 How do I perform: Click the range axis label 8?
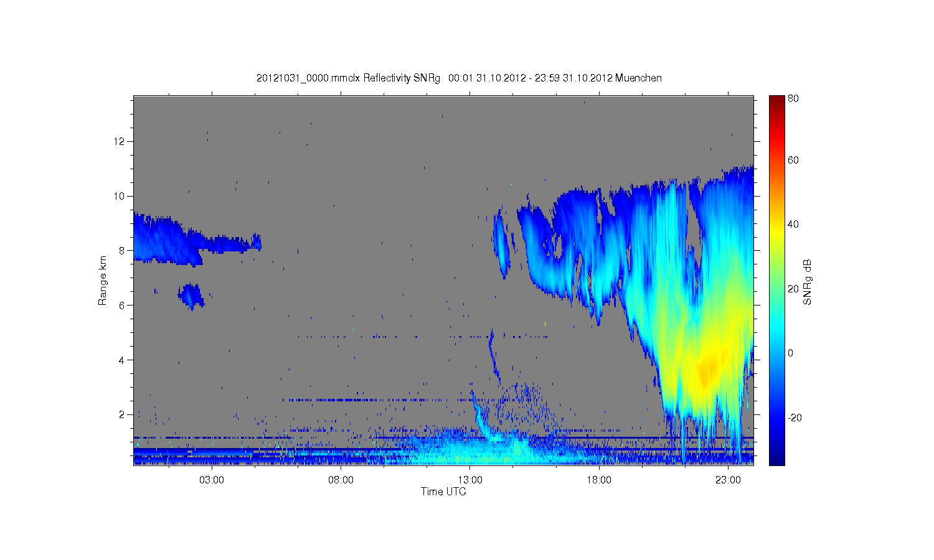(122, 251)
